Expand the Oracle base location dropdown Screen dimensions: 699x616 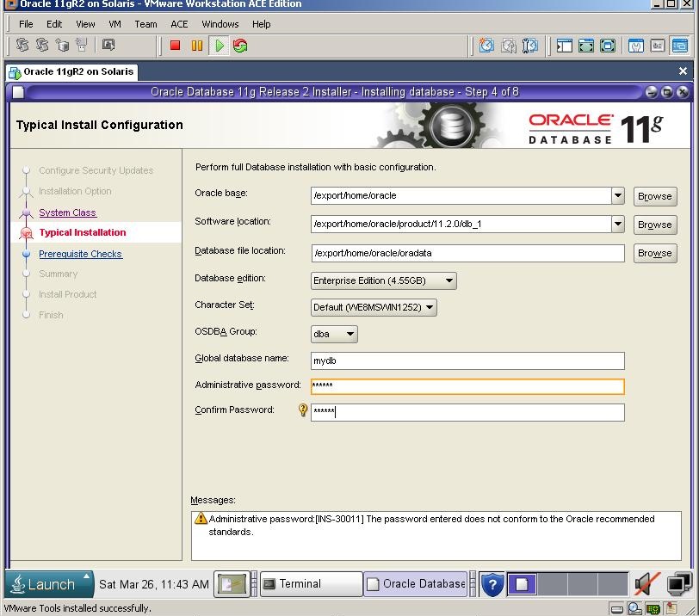pyautogui.click(x=618, y=195)
